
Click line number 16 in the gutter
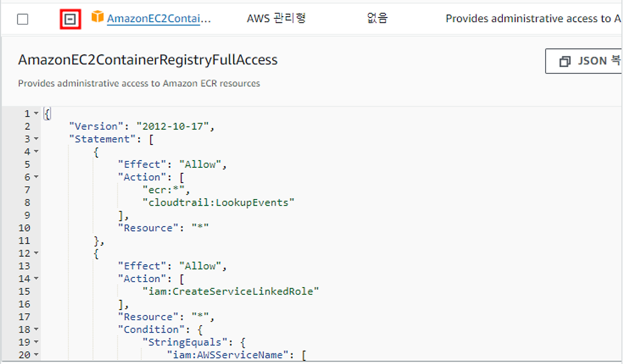click(x=24, y=304)
